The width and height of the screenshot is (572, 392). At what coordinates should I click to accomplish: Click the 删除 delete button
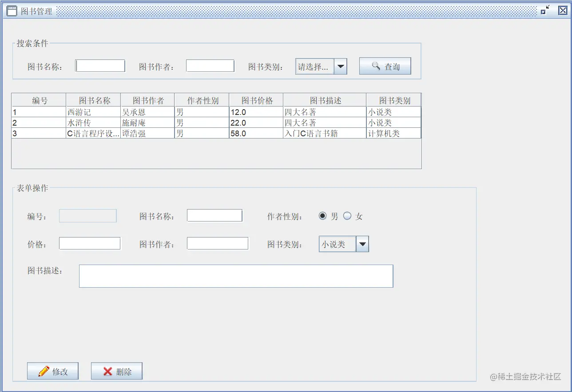click(117, 371)
